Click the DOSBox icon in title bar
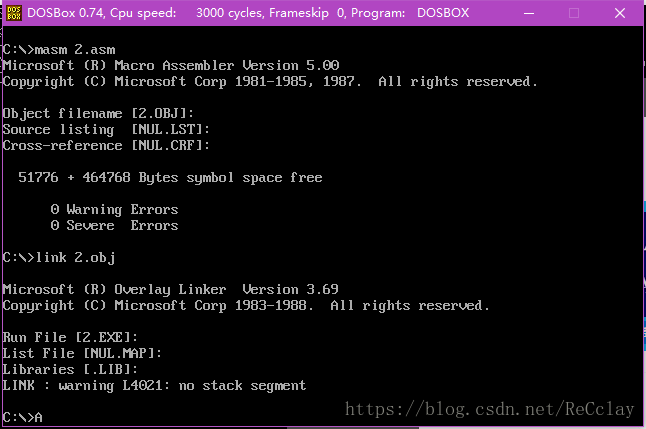The height and width of the screenshot is (429, 646). pyautogui.click(x=14, y=13)
